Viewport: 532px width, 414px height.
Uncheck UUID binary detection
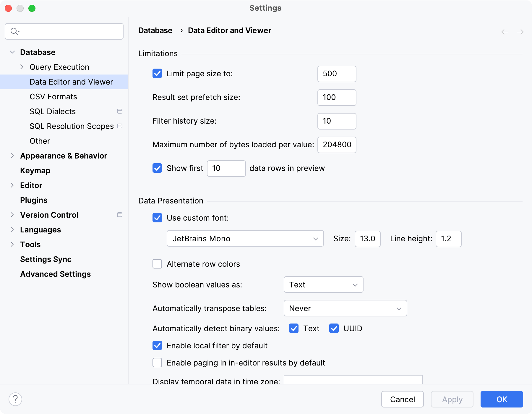(334, 328)
